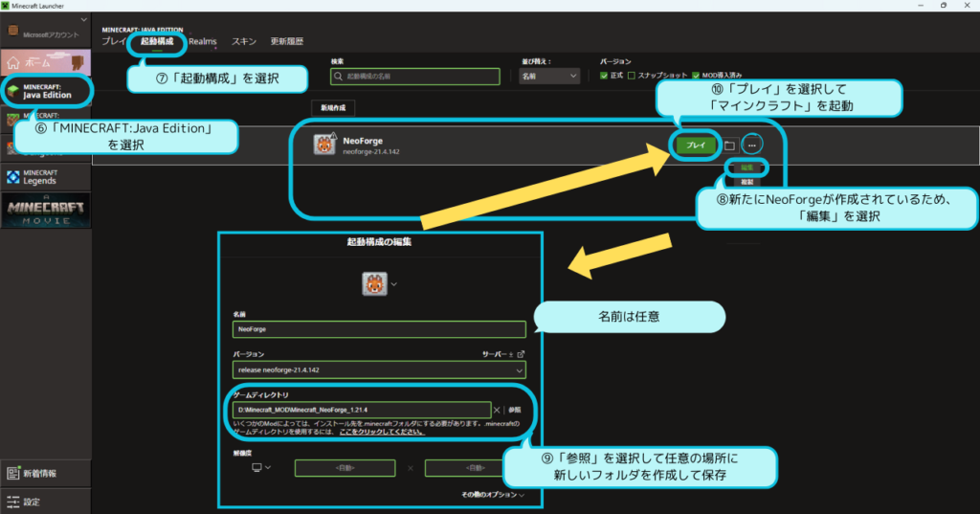The image size is (980, 514).
Task: Click the green プレイ button for NeoForge
Action: tap(696, 145)
